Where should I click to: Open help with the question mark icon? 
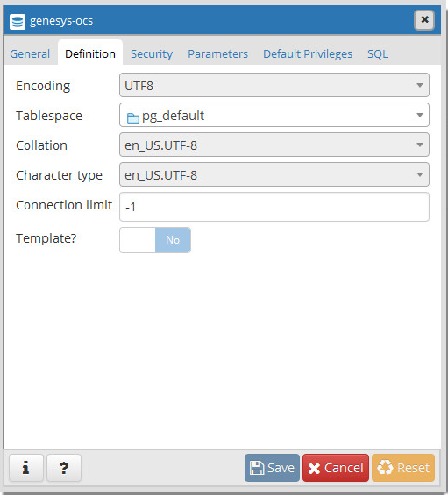(x=64, y=468)
